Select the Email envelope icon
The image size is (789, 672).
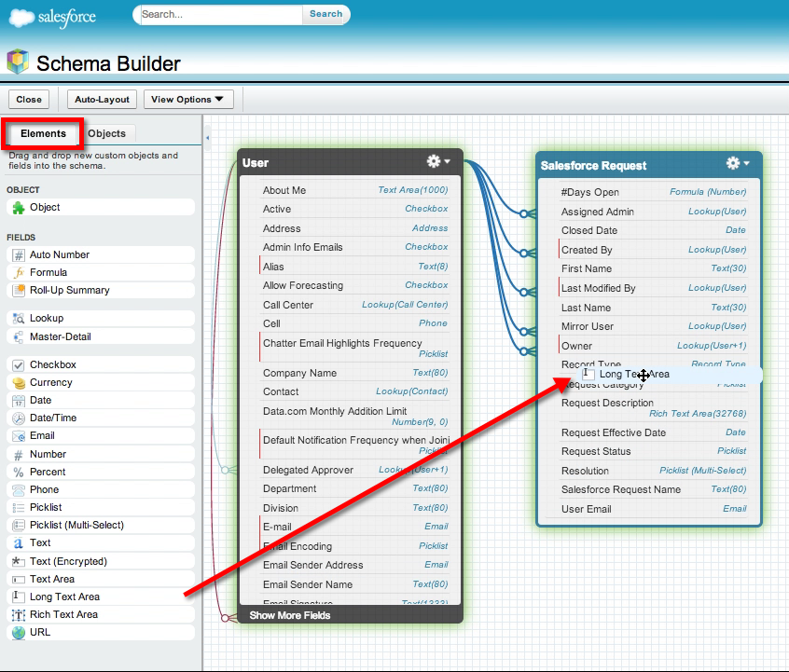(x=19, y=436)
